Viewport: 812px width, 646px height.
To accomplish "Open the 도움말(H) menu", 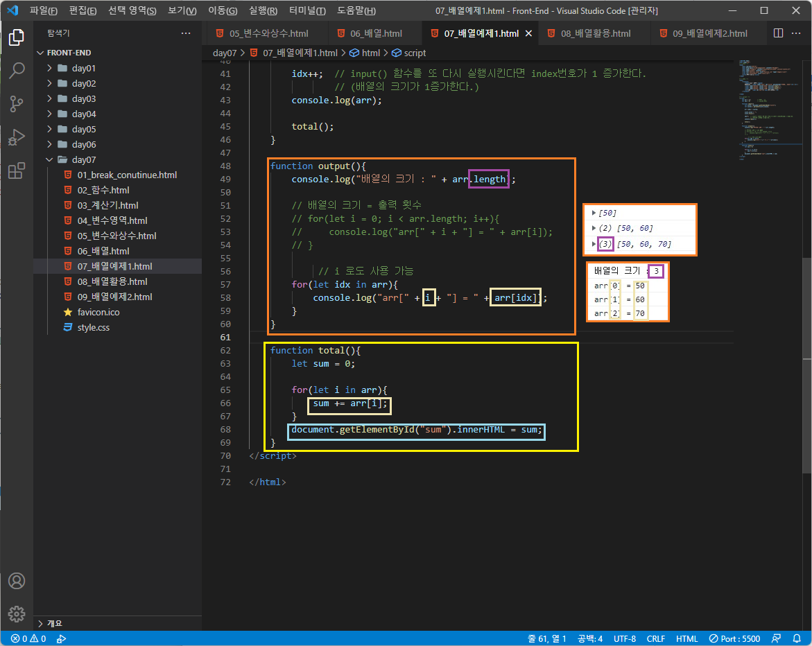I will [x=356, y=10].
